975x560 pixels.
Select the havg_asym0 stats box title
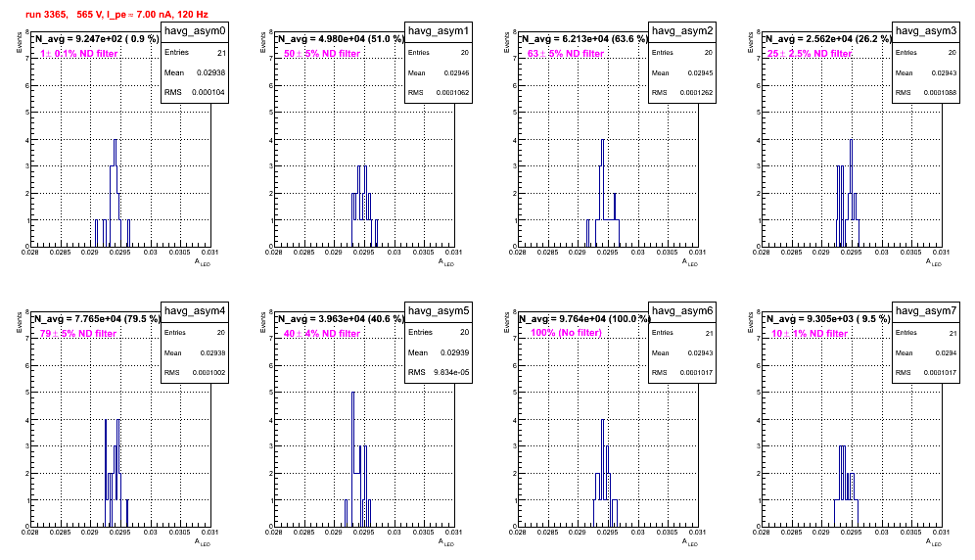[x=195, y=30]
